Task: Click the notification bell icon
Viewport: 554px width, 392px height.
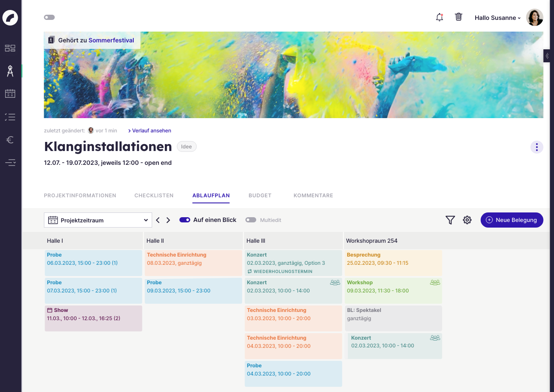Action: pos(439,17)
